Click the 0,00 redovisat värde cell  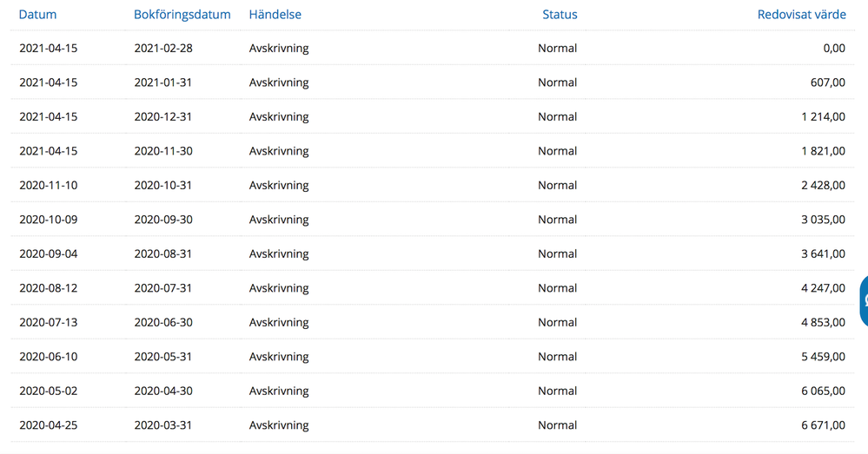pos(833,49)
